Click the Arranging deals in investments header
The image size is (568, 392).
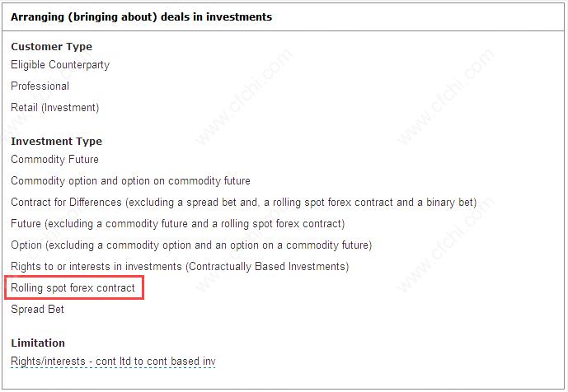click(x=141, y=17)
